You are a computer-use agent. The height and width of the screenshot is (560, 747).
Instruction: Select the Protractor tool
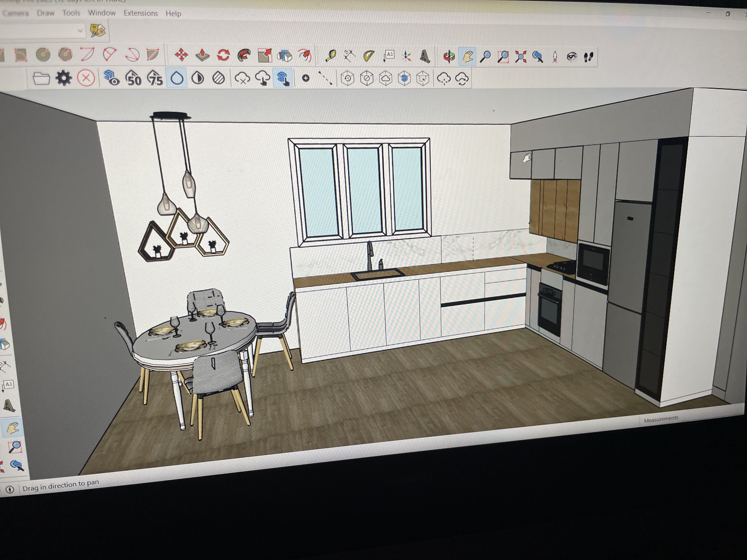coord(369,56)
